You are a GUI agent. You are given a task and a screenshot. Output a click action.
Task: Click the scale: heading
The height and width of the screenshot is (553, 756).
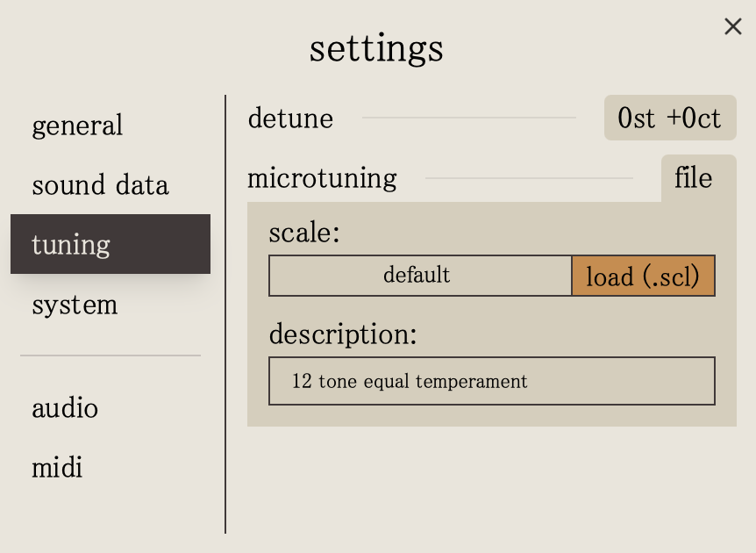303,233
